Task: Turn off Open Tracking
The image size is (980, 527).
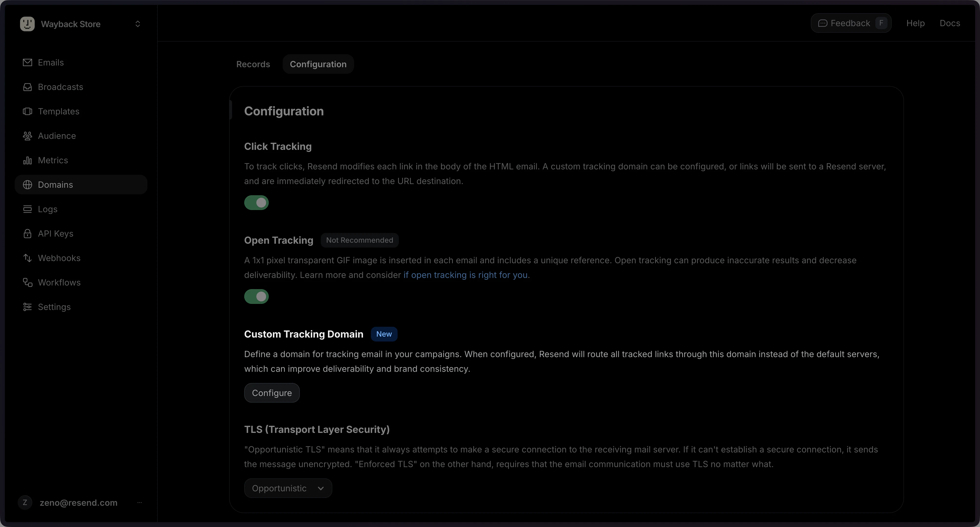Action: [x=256, y=296]
